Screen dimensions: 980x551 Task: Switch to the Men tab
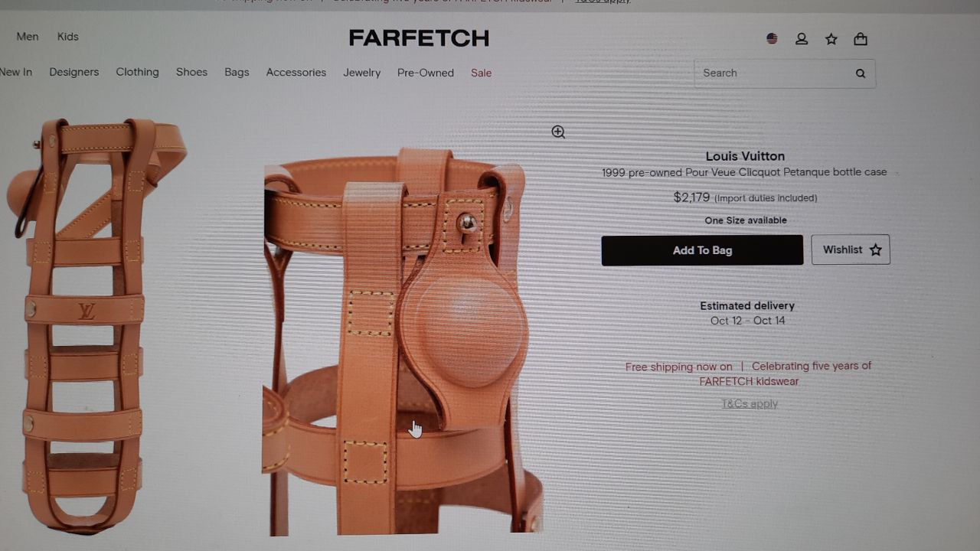pos(28,37)
